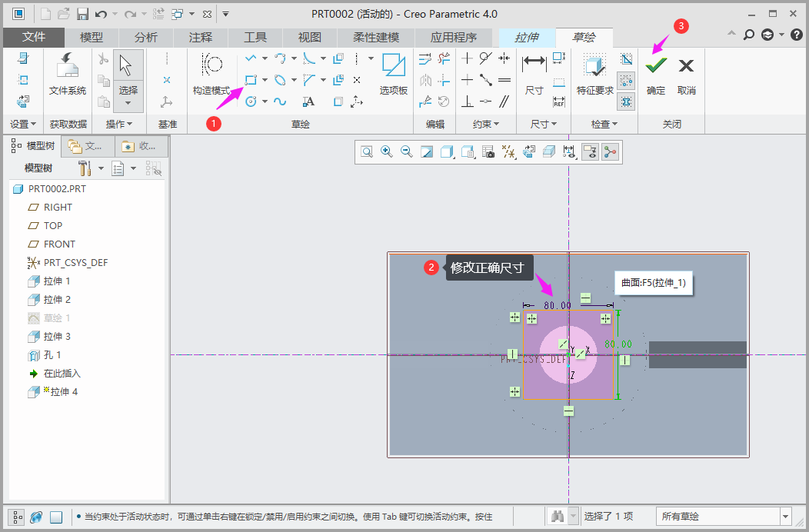This screenshot has height=532, width=809.
Task: Select the text sketch tool
Action: (x=308, y=101)
